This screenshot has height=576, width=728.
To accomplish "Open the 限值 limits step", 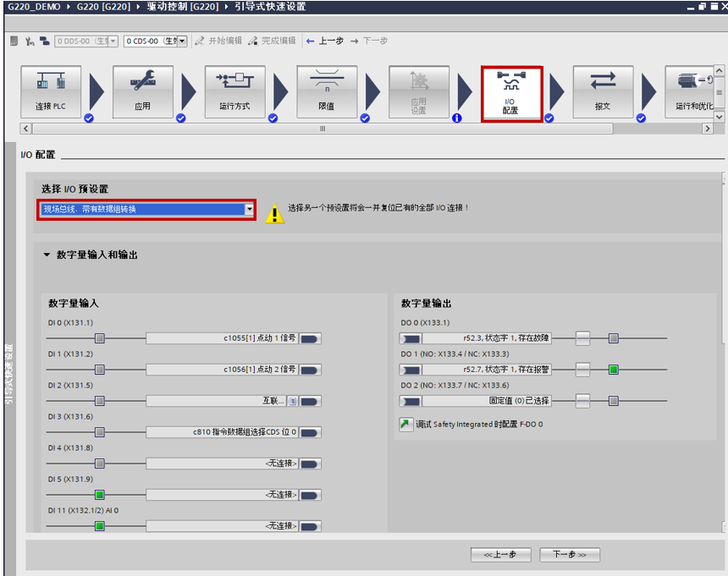I will 326,92.
